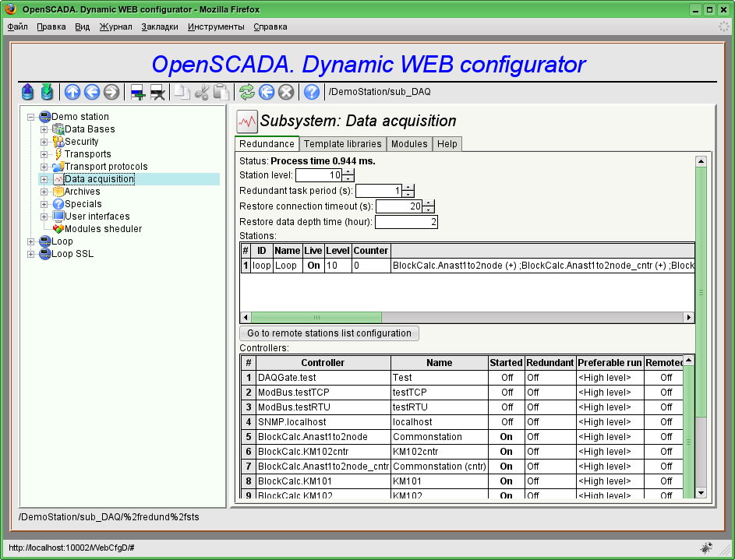Decrease Restore connection timeout with down spinner
Viewport: 735px width, 560px height.
429,210
